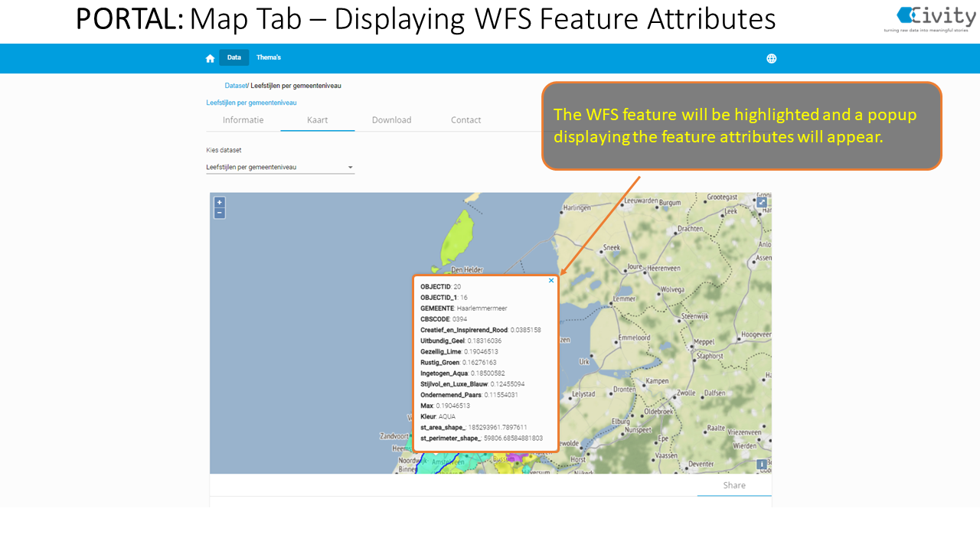This screenshot has width=980, height=551.
Task: Open the Data menu
Action: point(234,57)
